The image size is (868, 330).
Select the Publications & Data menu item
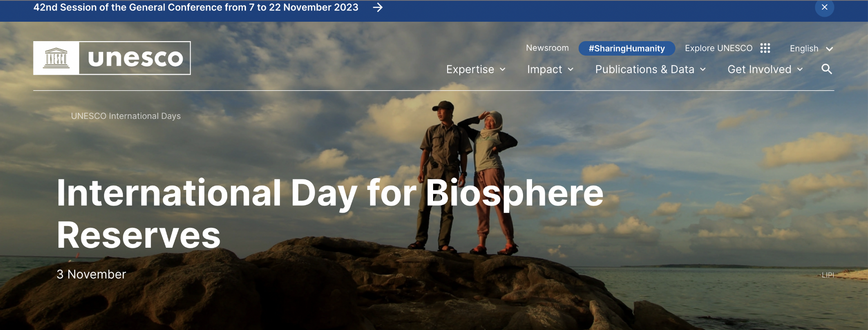pyautogui.click(x=644, y=70)
